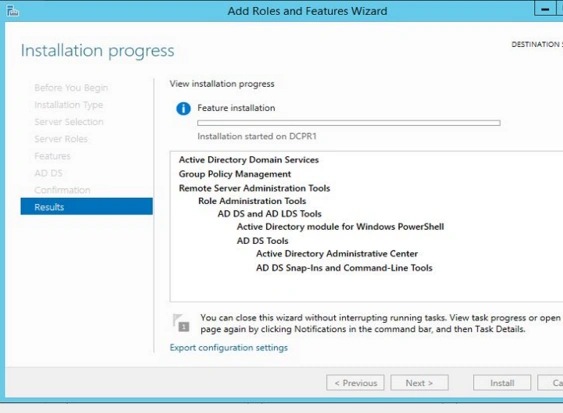Minimize the Add Roles and Features Wizard
Screen dimensions: 563x413
(545, 9)
